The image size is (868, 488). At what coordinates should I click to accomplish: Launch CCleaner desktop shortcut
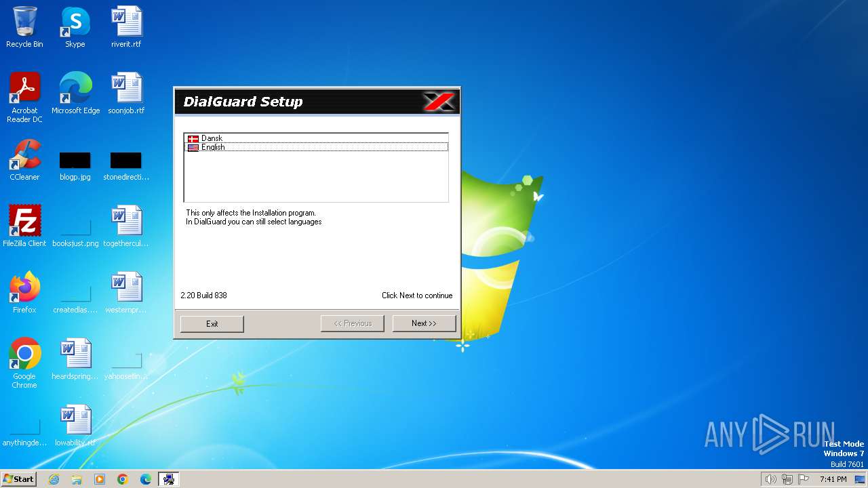[24, 160]
